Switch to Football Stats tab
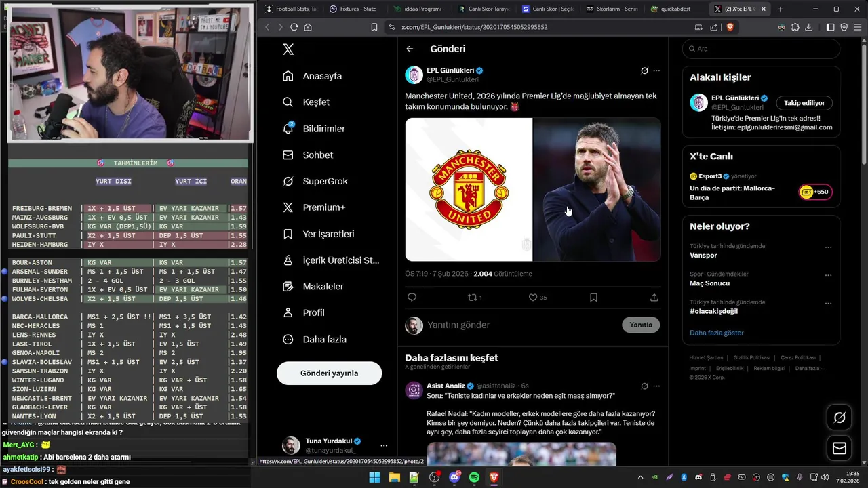Viewport: 868px width, 488px height. point(291,9)
